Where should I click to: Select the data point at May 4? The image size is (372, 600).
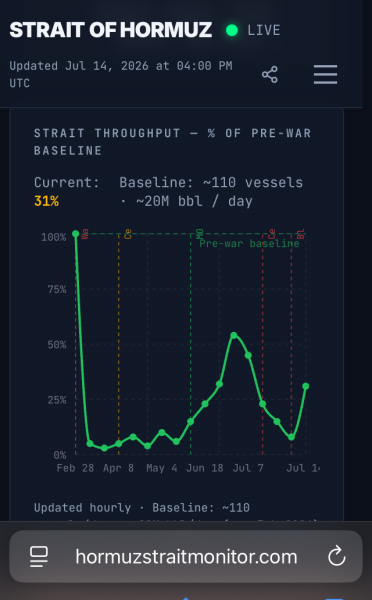coord(162,432)
